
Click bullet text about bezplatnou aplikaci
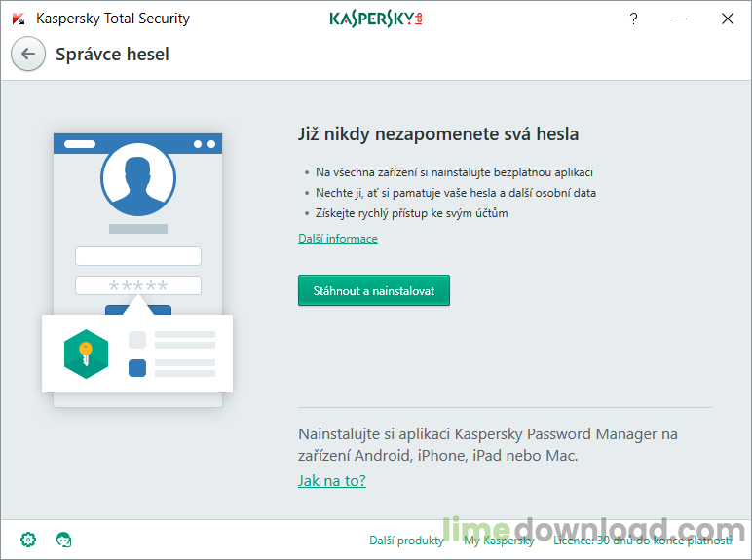pyautogui.click(x=454, y=172)
